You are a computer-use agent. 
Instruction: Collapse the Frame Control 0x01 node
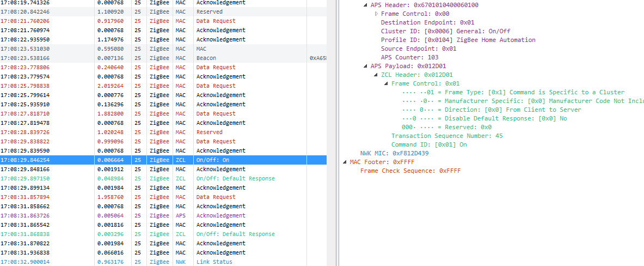(x=387, y=84)
